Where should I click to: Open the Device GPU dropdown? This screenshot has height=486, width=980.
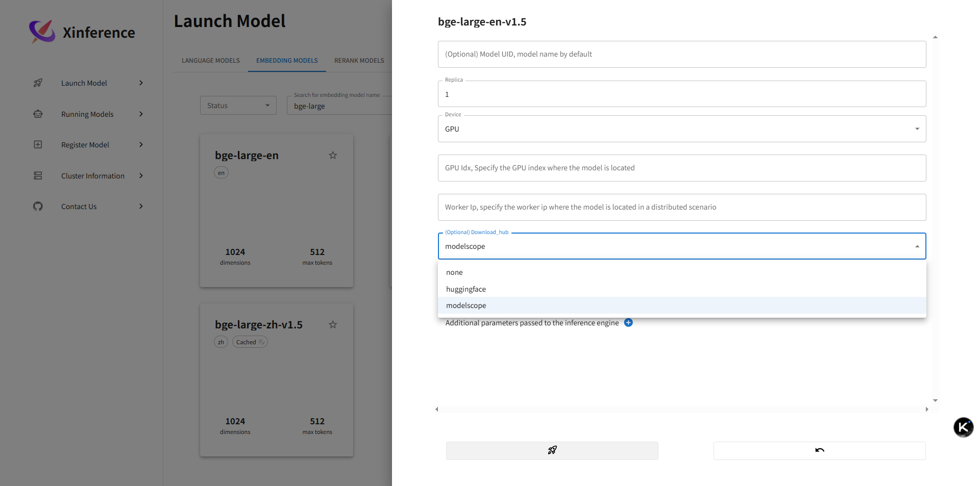click(x=682, y=129)
